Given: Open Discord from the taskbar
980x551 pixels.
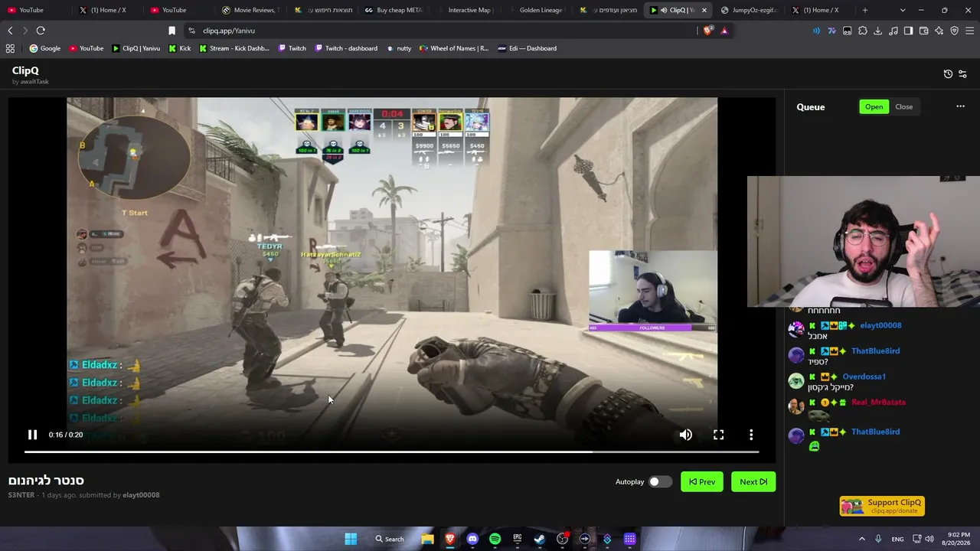Looking at the screenshot, I should click(x=472, y=539).
